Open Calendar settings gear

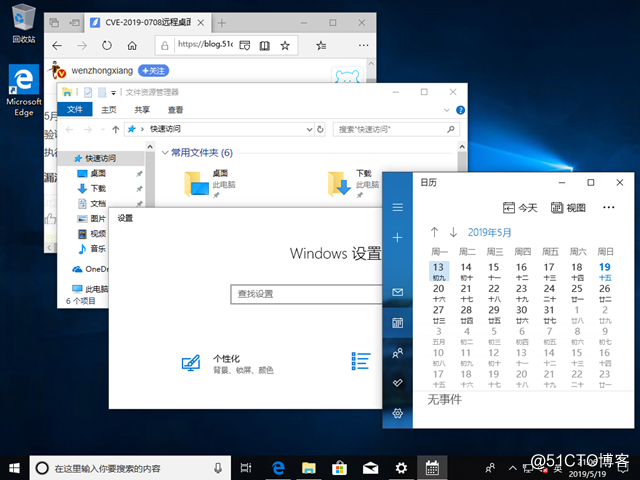tap(398, 413)
